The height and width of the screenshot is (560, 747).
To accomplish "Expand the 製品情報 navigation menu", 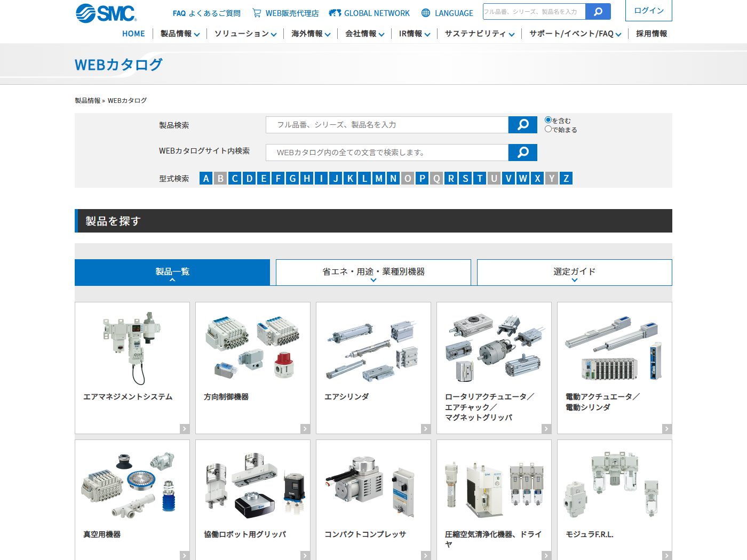I will (180, 34).
